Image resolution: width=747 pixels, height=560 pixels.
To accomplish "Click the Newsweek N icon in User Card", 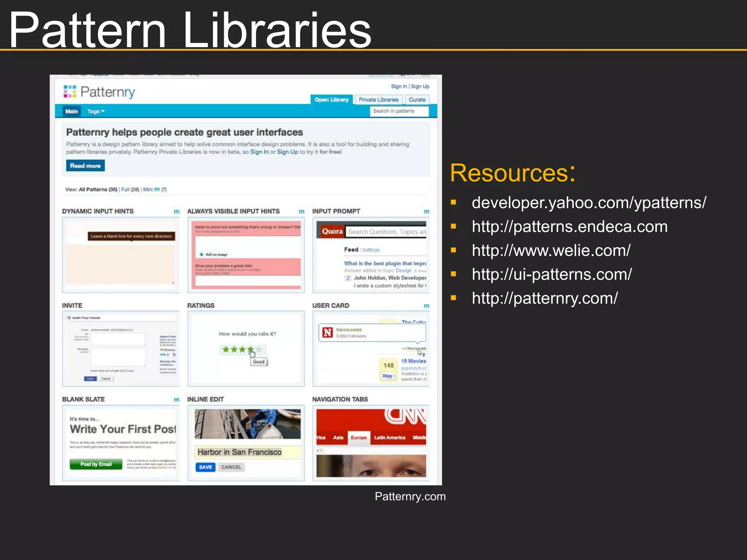I will [x=328, y=332].
